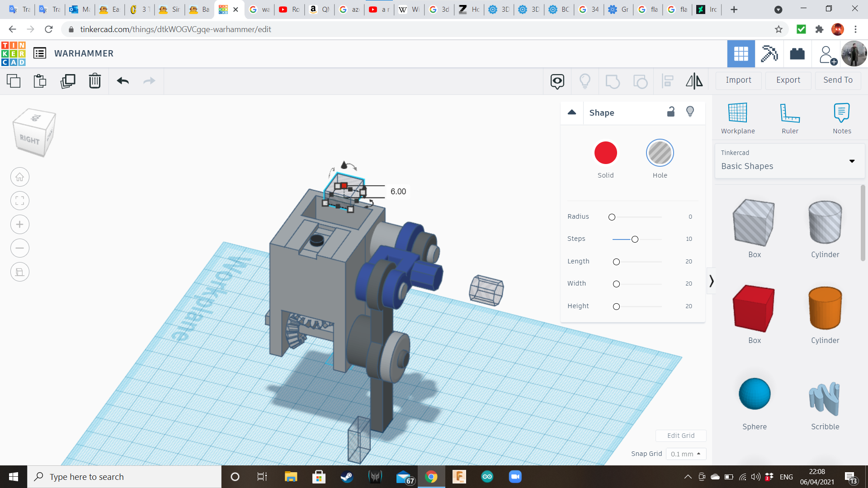This screenshot has height=488, width=868.
Task: Set shape to Solid
Action: coord(605,153)
